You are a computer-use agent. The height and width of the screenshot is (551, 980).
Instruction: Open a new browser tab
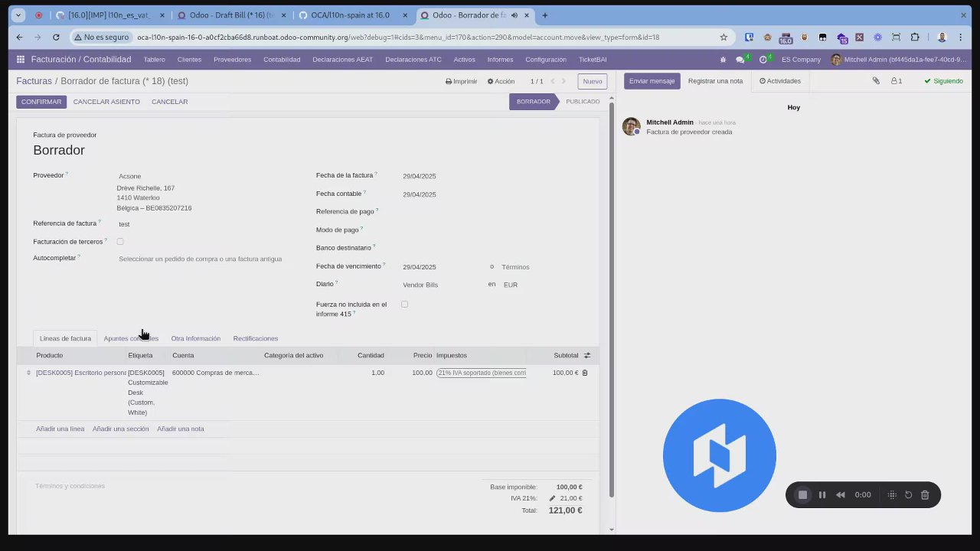(545, 15)
